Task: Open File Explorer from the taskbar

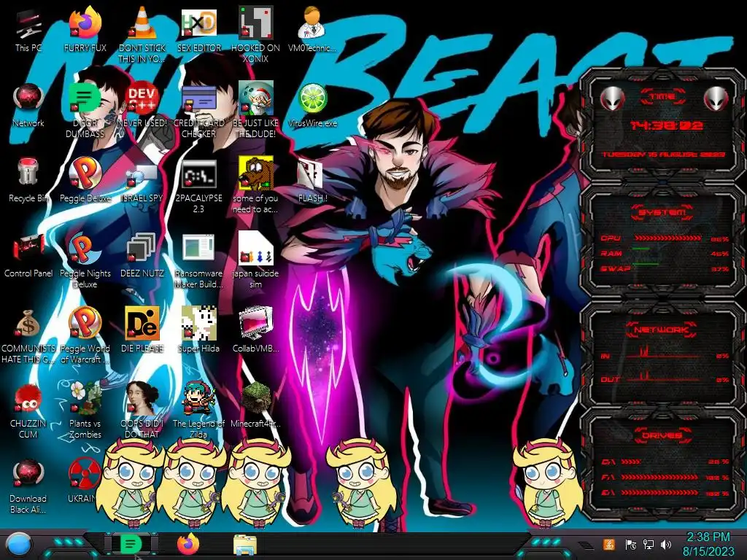Action: coord(245,545)
